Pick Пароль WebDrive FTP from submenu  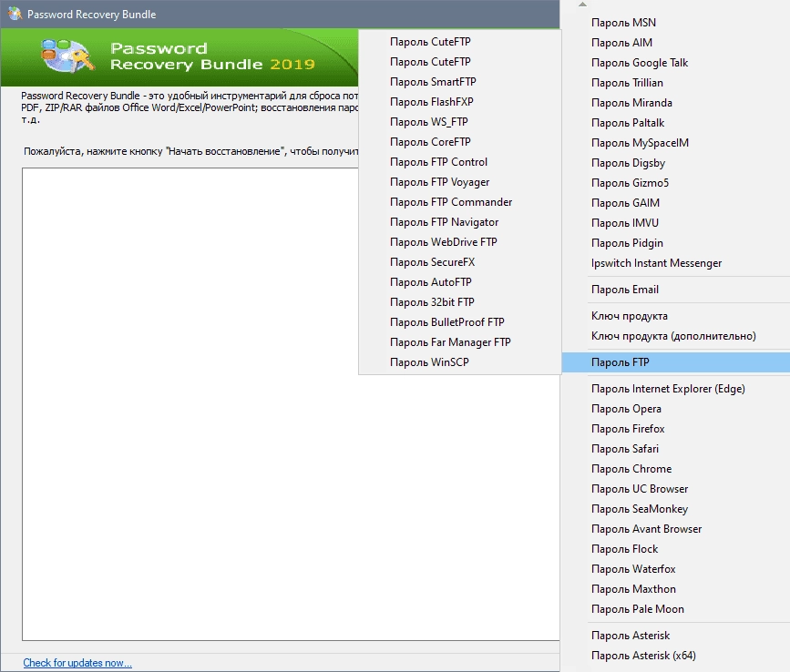tap(460, 242)
